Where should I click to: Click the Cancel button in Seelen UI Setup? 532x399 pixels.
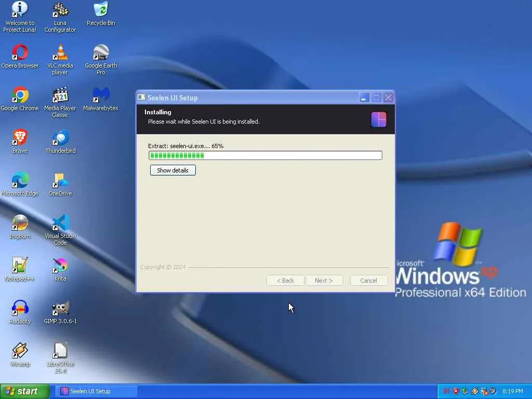click(x=368, y=281)
